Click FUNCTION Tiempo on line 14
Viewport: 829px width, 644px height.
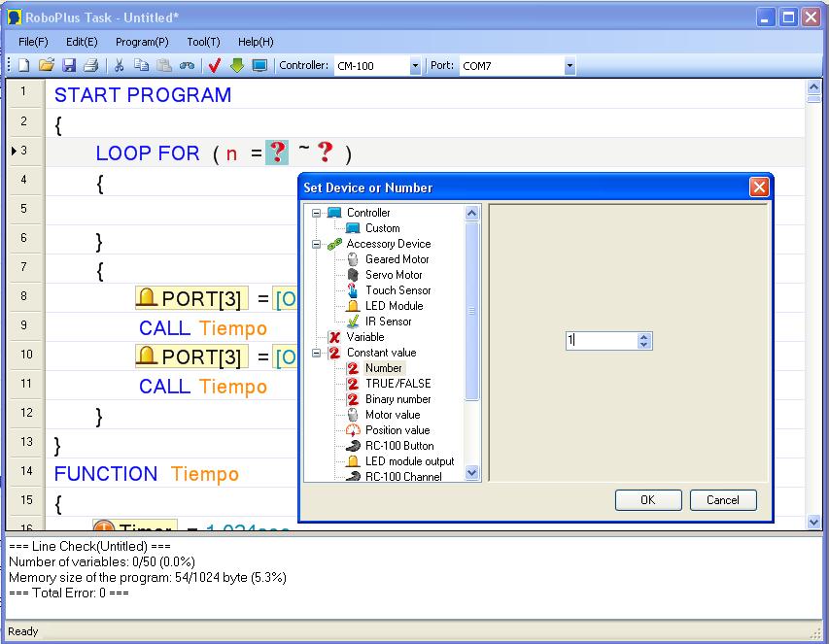147,474
